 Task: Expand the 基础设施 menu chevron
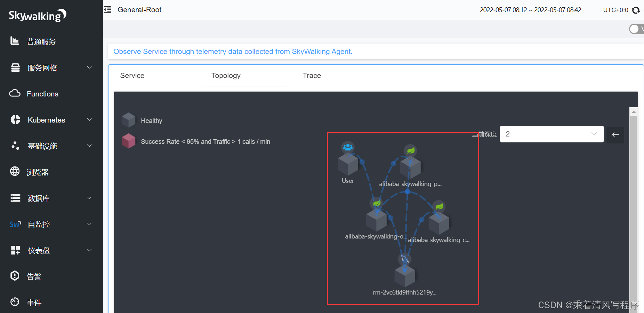tap(89, 146)
